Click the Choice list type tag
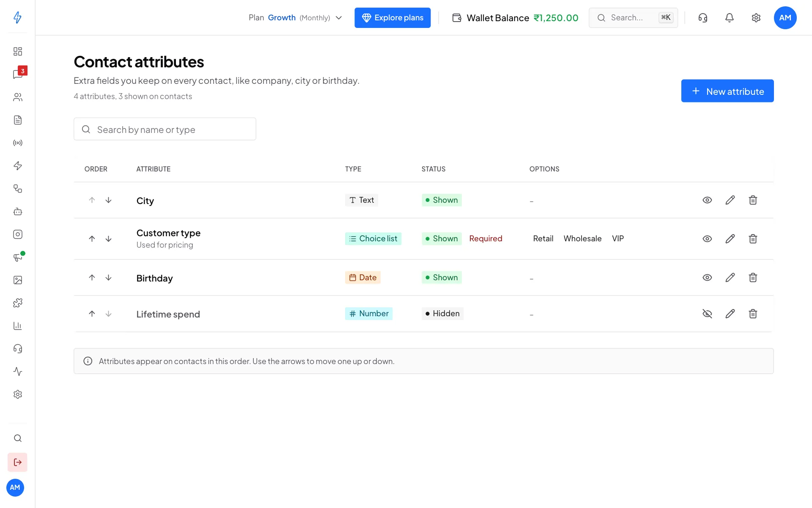Screen dimensions: 812x508 pos(373,239)
